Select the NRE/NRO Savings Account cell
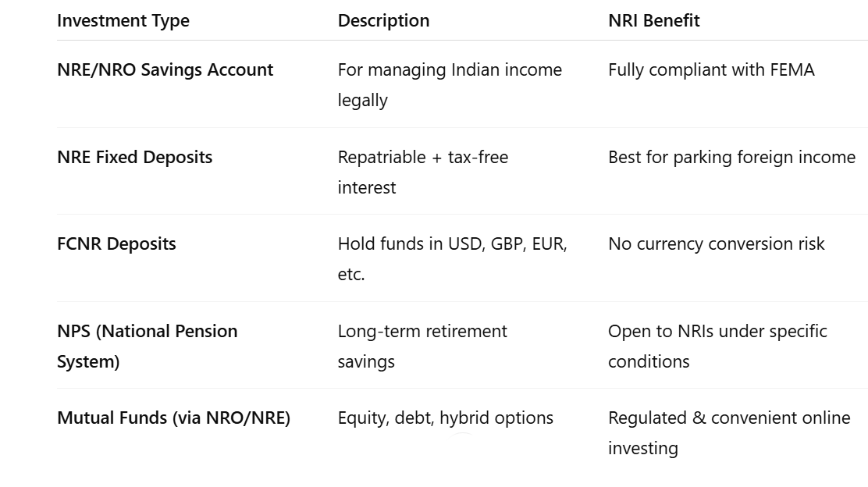Image resolution: width=868 pixels, height=487 pixels. click(165, 69)
